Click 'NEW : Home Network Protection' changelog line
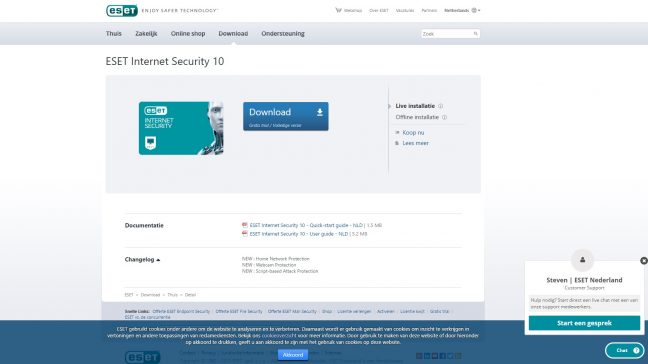 [x=276, y=259]
